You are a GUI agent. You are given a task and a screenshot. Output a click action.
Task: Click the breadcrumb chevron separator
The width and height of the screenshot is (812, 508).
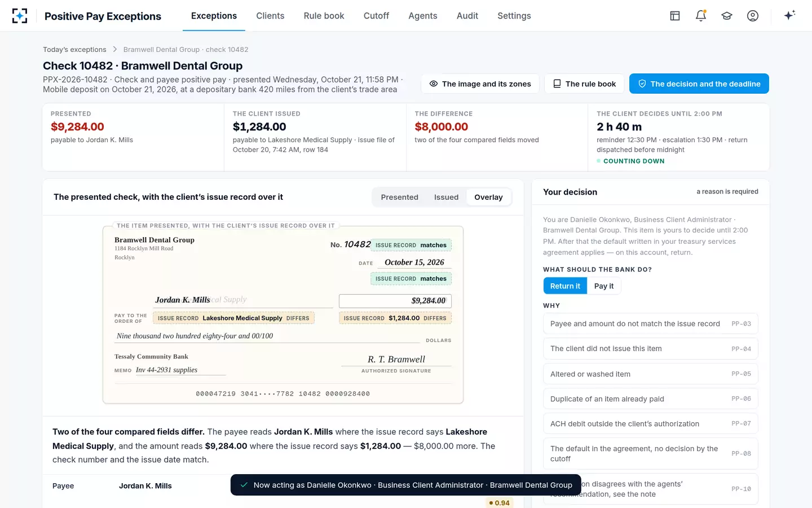click(x=115, y=50)
